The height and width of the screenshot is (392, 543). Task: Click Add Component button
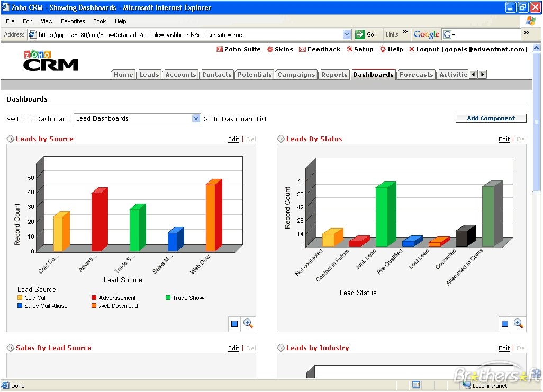click(x=491, y=118)
